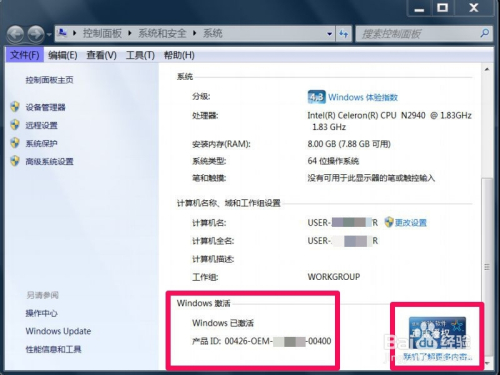The width and height of the screenshot is (500, 375).
Task: Open 远程设置 link
Action: pyautogui.click(x=41, y=125)
